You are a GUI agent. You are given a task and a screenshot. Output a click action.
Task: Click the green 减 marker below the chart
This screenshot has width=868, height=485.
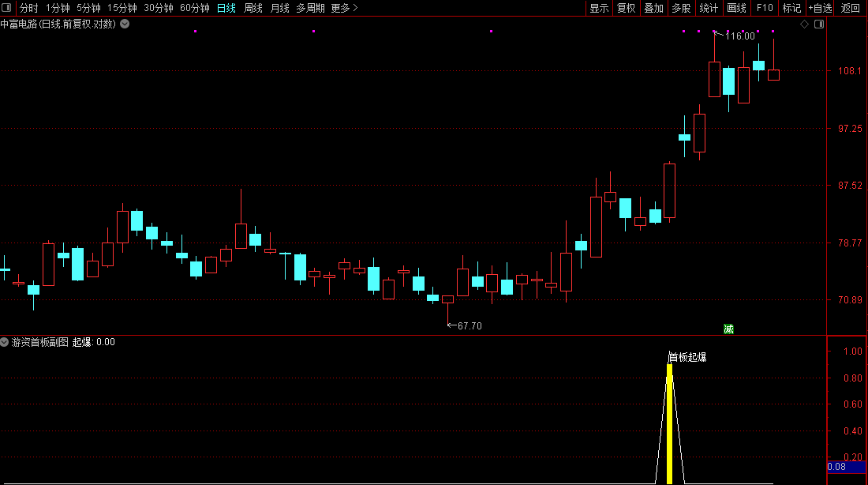point(728,329)
